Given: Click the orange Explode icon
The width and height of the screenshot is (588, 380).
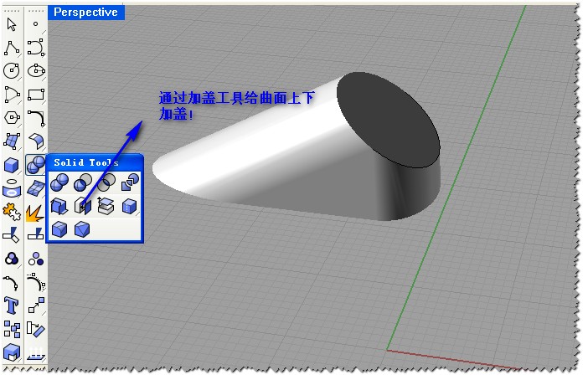Looking at the screenshot, I should click(x=35, y=213).
